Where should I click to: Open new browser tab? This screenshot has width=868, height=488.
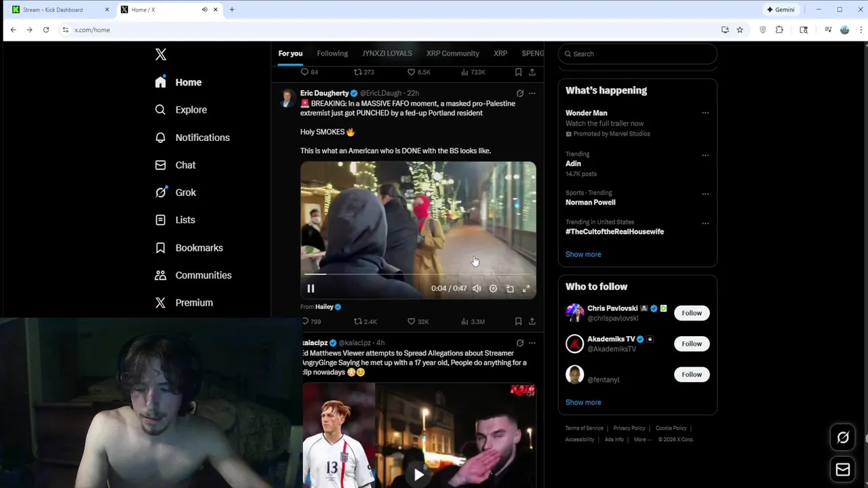[x=232, y=9]
